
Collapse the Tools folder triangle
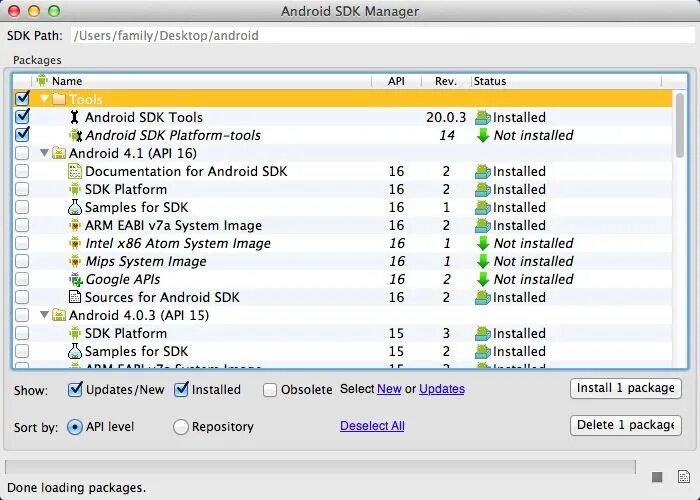pyautogui.click(x=44, y=98)
